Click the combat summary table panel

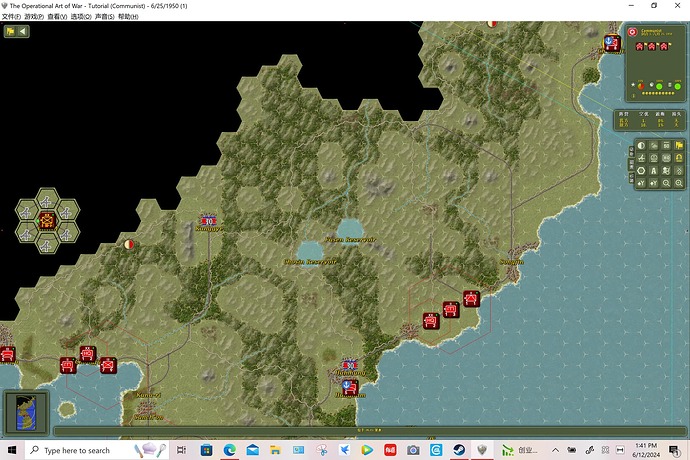(x=650, y=120)
